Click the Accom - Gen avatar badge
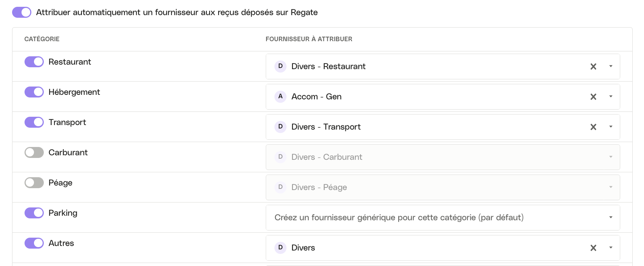 coord(280,96)
